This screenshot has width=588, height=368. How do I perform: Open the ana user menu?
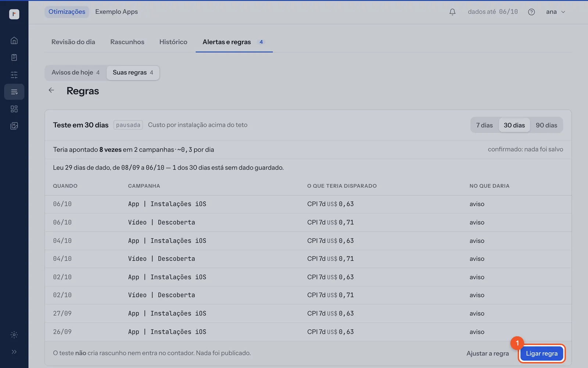point(556,12)
